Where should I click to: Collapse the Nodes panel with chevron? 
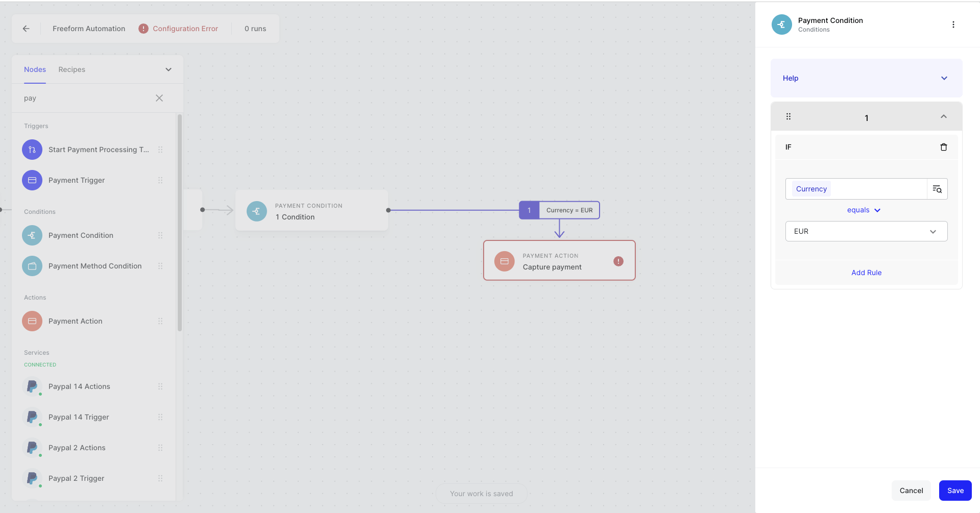point(169,69)
